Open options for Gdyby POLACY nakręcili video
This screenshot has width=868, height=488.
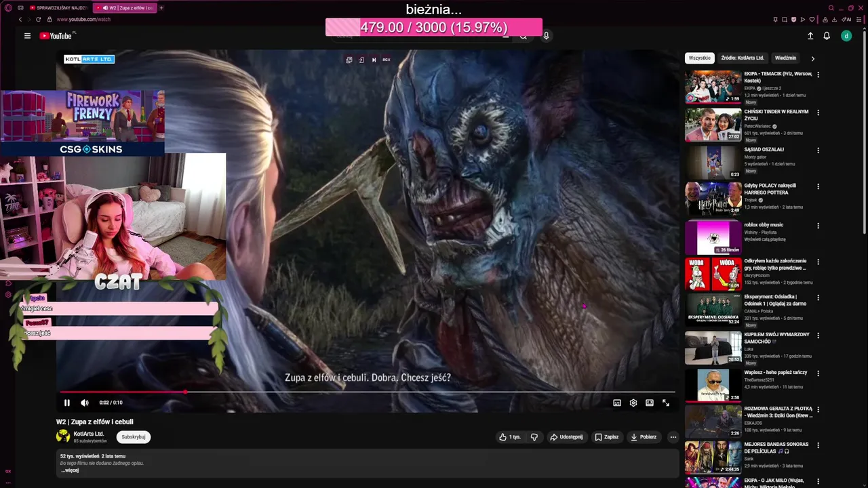818,186
